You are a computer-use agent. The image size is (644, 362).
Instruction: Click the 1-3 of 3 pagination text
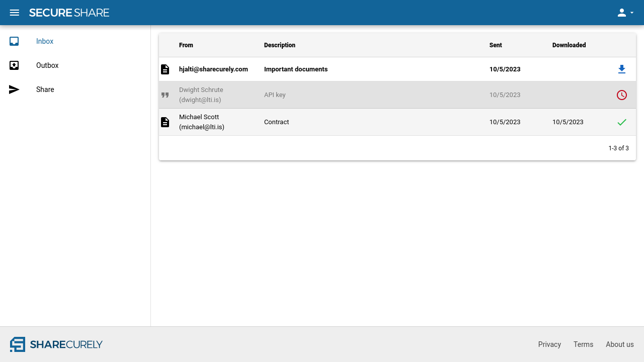pos(618,148)
